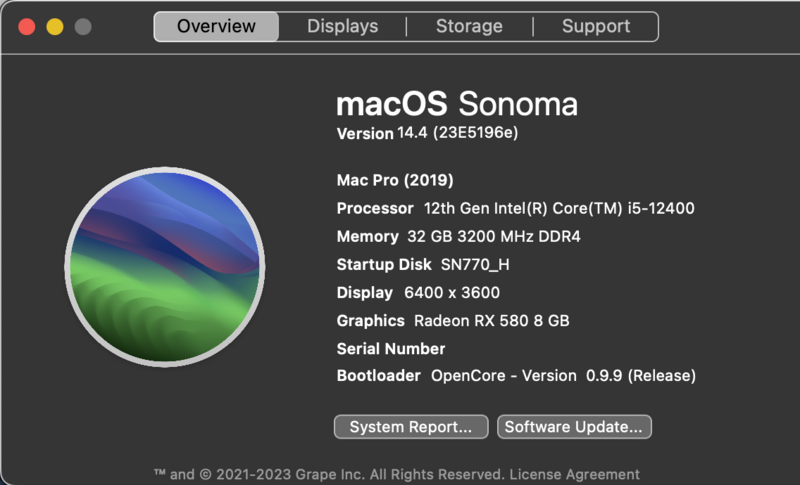The width and height of the screenshot is (800, 485).
Task: Click the macOS Sonoma title text
Action: point(457,104)
